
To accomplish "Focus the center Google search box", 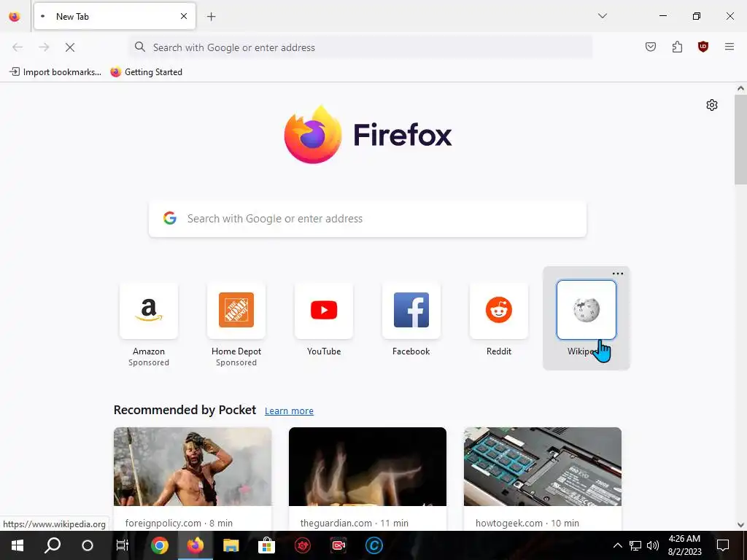I will tap(368, 219).
